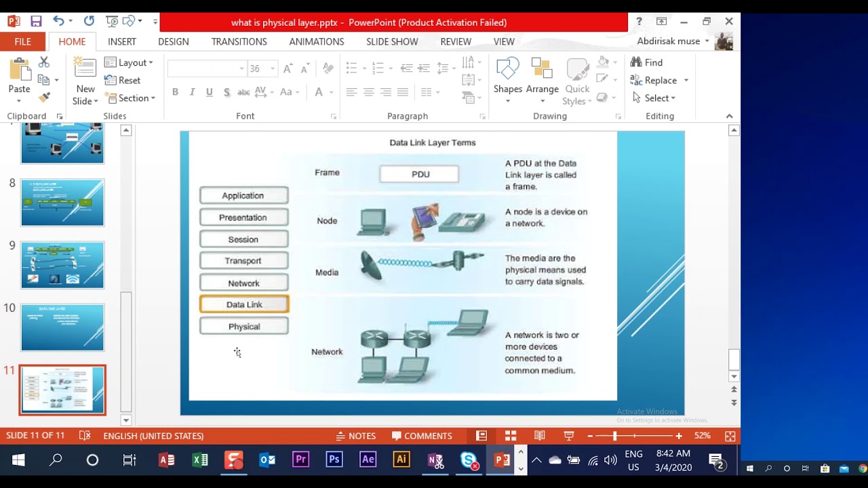Open the font name combo box
This screenshot has width=868, height=488.
pos(206,68)
